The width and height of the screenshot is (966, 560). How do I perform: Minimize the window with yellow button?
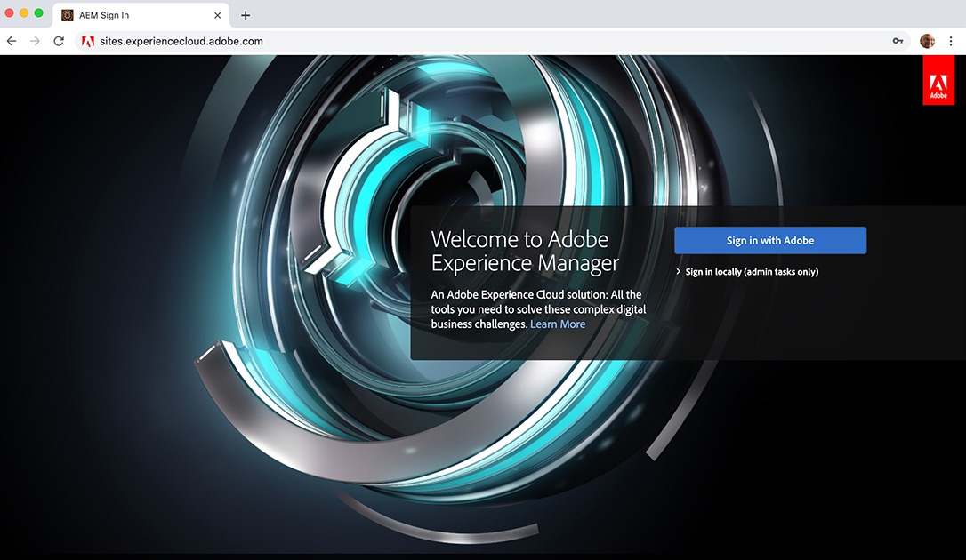point(24,13)
